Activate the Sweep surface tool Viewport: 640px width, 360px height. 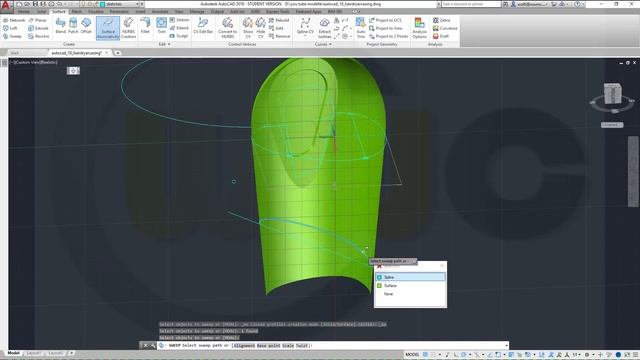pyautogui.click(x=12, y=36)
